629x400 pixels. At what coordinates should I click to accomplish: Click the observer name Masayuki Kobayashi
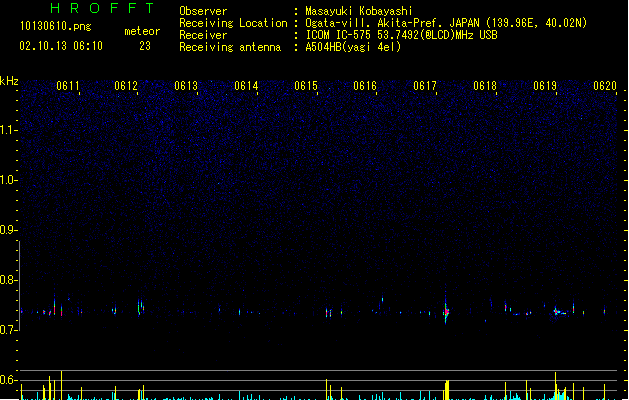tap(359, 11)
